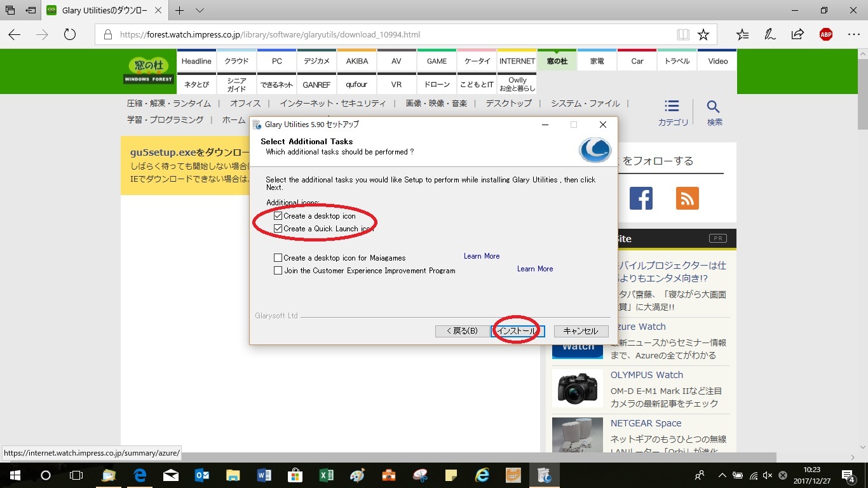Open the カテゴリ list icon
The height and width of the screenshot is (488, 868).
click(672, 113)
